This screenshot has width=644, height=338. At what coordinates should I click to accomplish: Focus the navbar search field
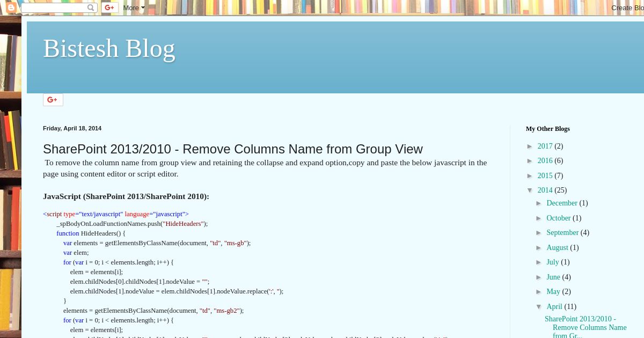pos(54,8)
